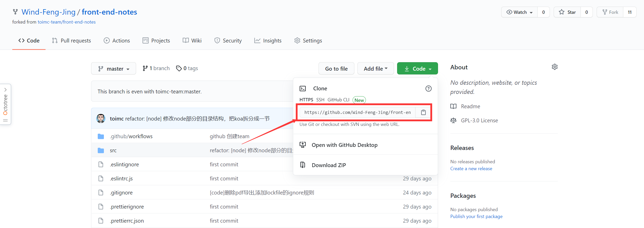This screenshot has width=644, height=228.
Task: Click the file icon beside .prettierignore
Action: pos(101,207)
